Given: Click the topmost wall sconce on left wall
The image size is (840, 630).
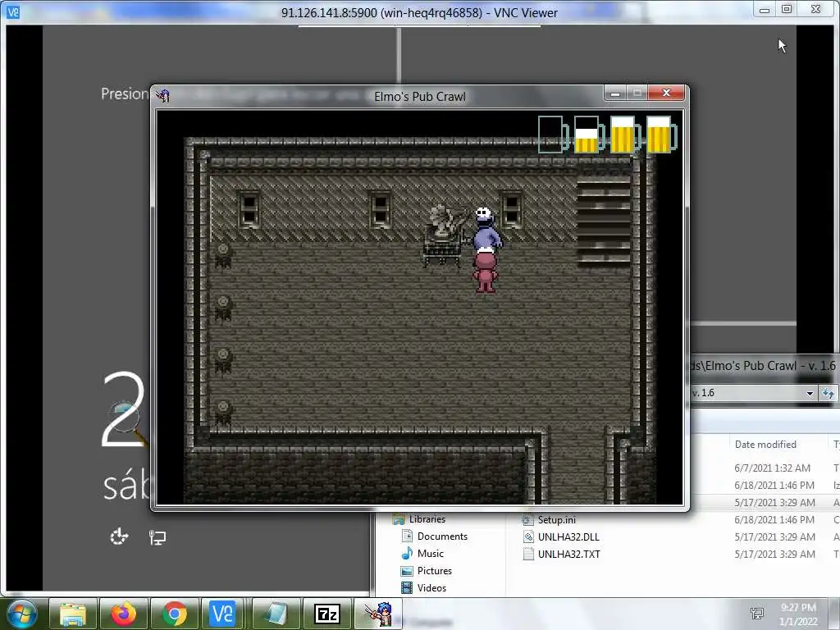Looking at the screenshot, I should tap(222, 255).
